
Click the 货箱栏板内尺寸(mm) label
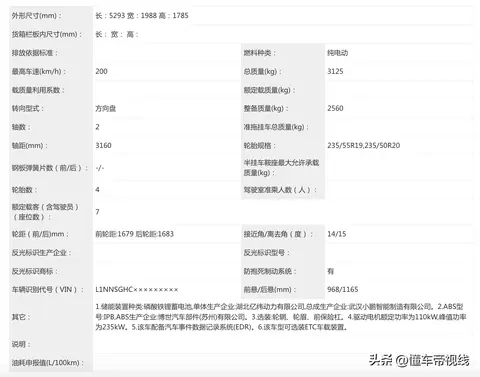click(x=47, y=34)
